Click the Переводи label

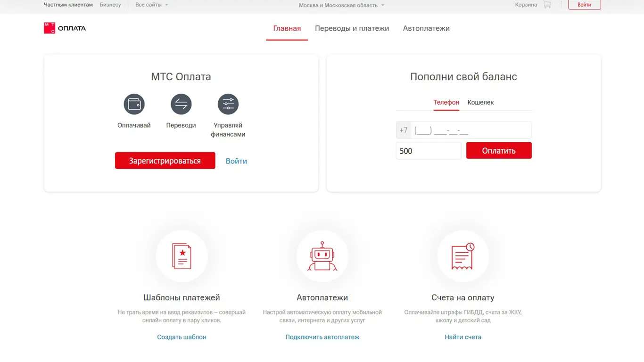pyautogui.click(x=181, y=125)
